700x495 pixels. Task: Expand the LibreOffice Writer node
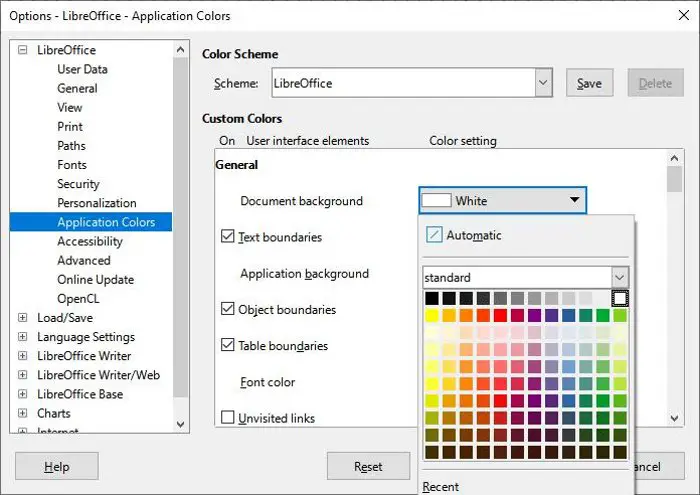click(x=22, y=356)
